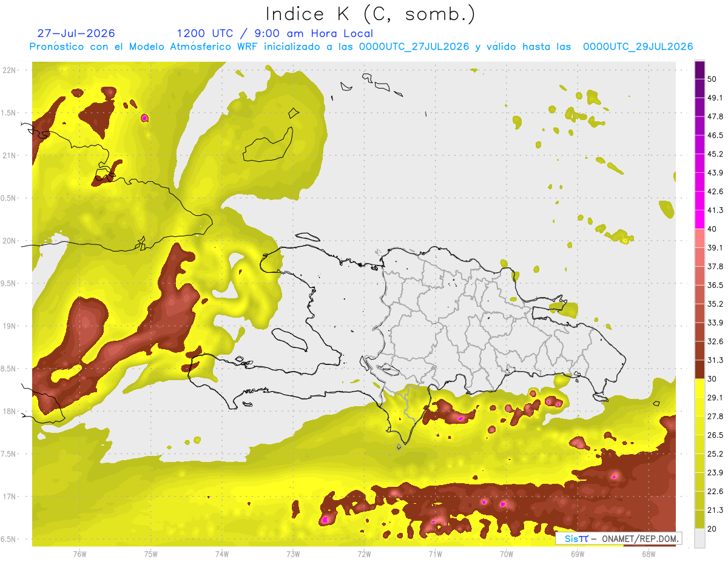Click the color bar value '33.9'

coord(715,323)
